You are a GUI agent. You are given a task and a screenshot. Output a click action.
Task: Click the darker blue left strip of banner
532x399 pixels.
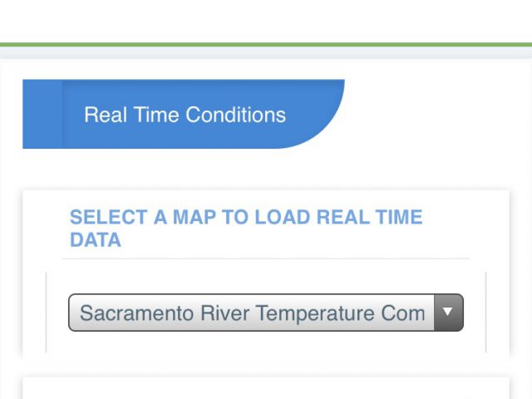42,114
